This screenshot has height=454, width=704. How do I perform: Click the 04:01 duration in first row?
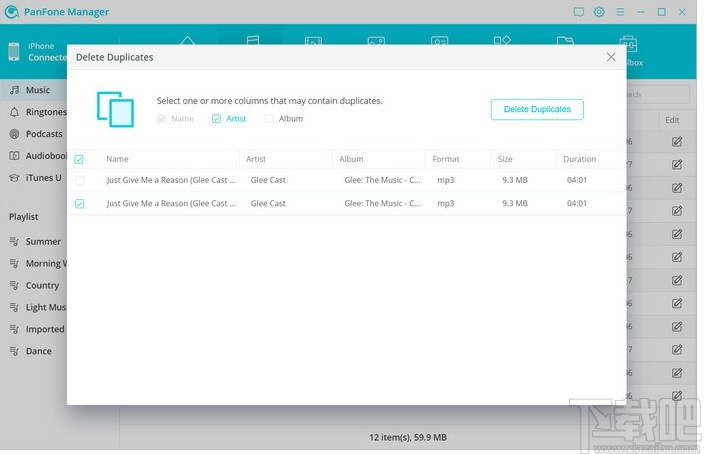point(576,180)
